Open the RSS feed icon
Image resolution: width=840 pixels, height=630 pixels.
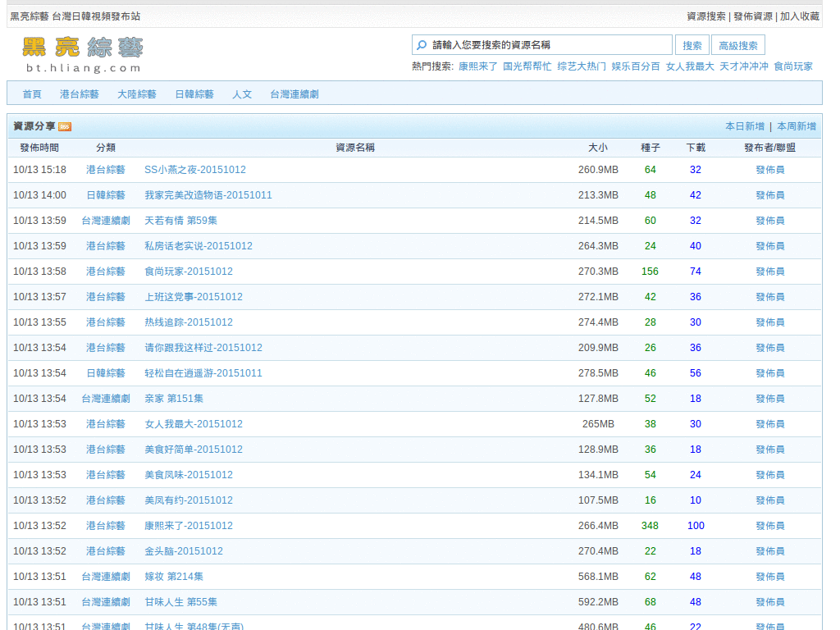[65, 127]
